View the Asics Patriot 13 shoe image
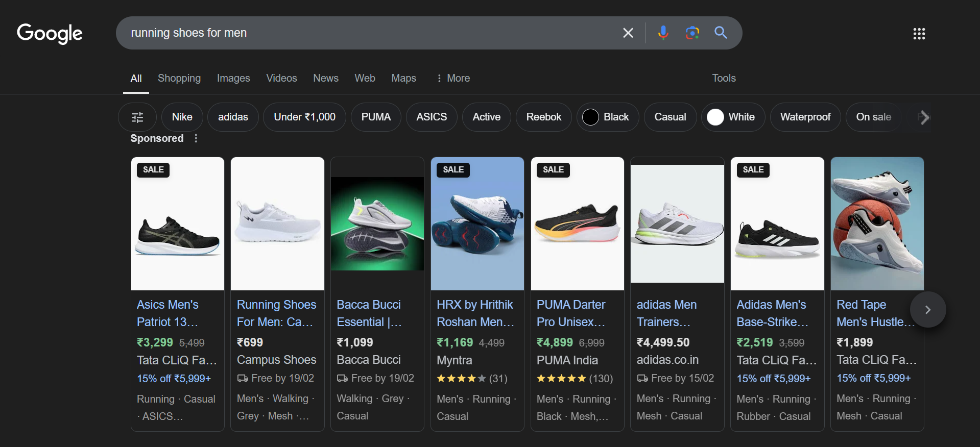The width and height of the screenshot is (980, 447). click(x=178, y=224)
